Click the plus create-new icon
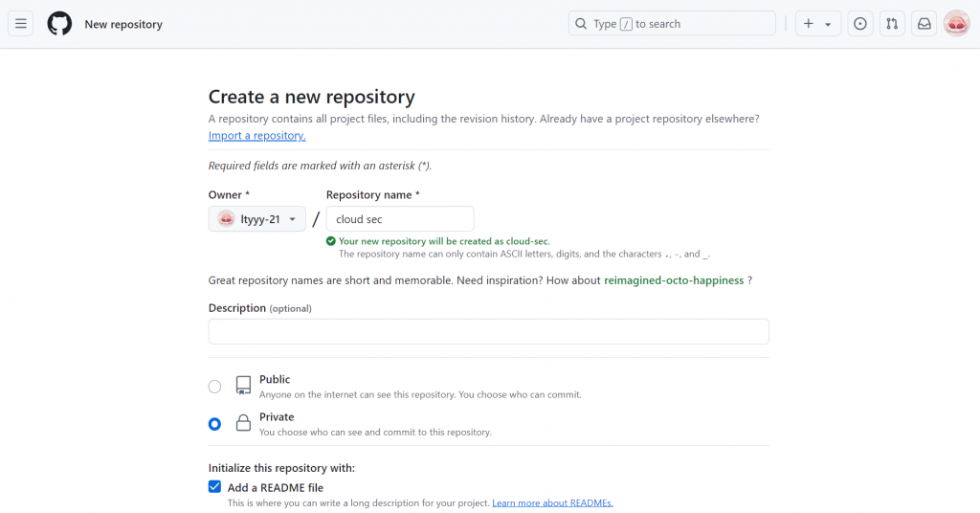 coord(809,24)
